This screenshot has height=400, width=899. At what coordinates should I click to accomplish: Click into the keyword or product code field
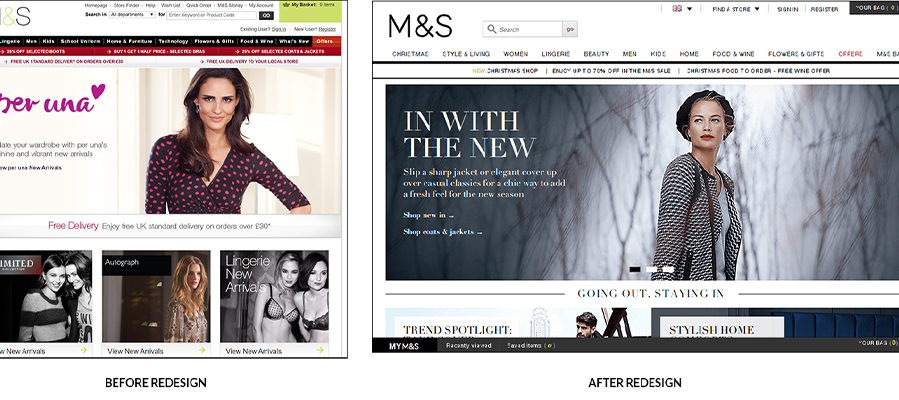[212, 15]
